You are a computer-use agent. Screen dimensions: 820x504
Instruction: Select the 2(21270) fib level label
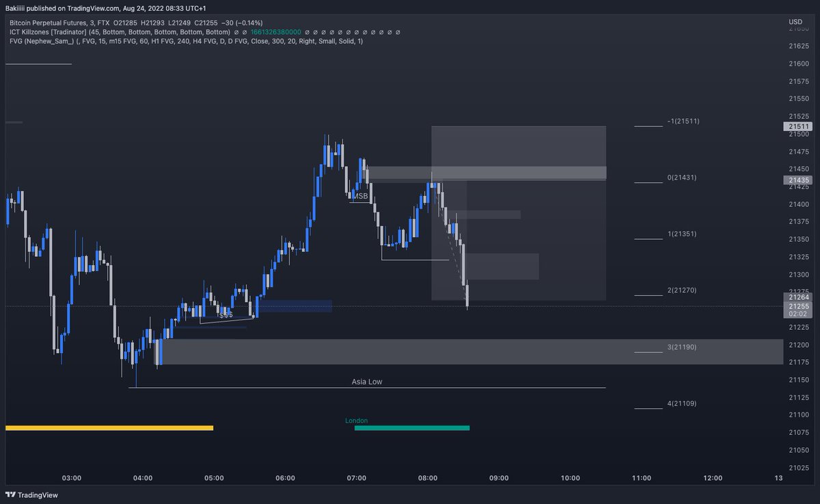pyautogui.click(x=683, y=290)
